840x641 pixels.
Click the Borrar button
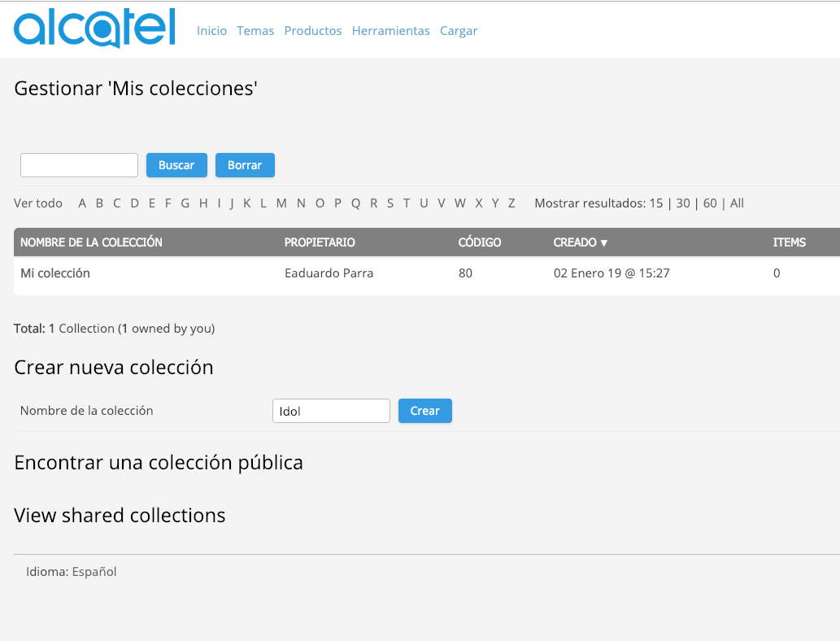[x=245, y=165]
